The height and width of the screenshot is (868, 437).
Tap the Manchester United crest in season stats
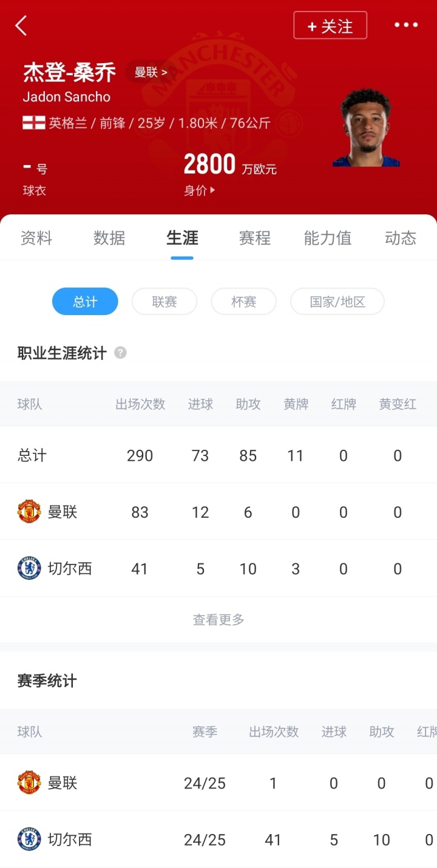click(x=29, y=783)
